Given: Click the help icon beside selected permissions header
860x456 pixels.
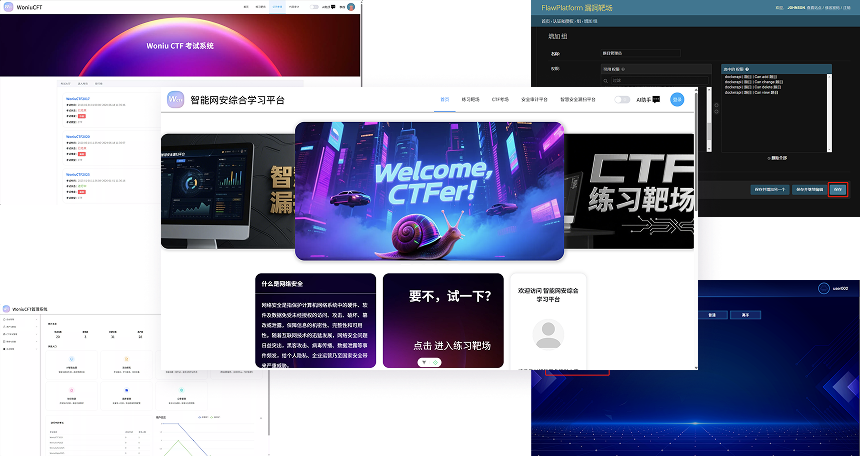Looking at the screenshot, I should point(748,69).
